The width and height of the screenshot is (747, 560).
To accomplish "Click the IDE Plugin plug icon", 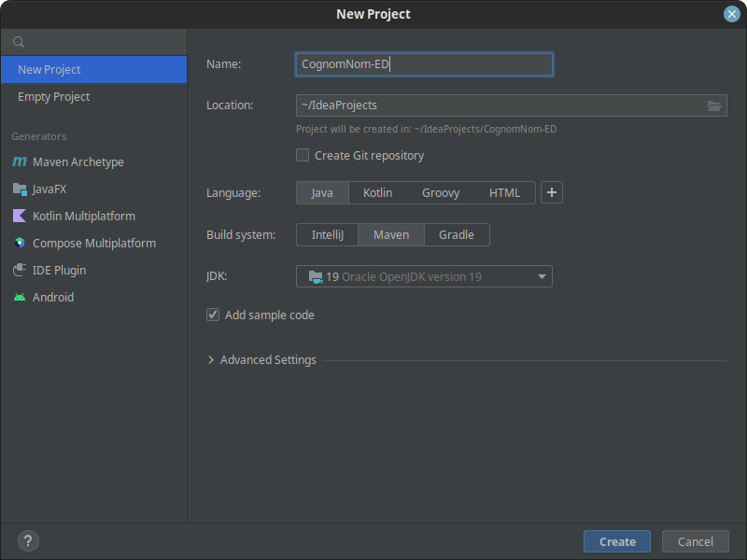I will [x=20, y=270].
